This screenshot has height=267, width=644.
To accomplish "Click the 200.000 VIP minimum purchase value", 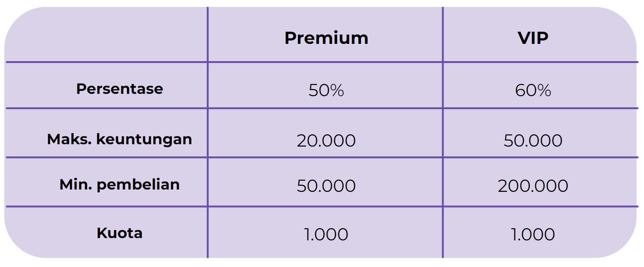I will [533, 186].
